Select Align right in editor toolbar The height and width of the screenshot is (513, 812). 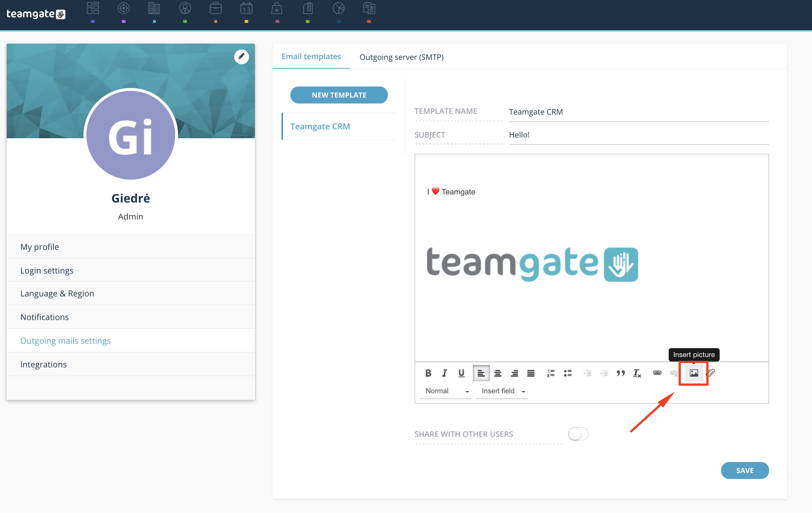click(514, 373)
